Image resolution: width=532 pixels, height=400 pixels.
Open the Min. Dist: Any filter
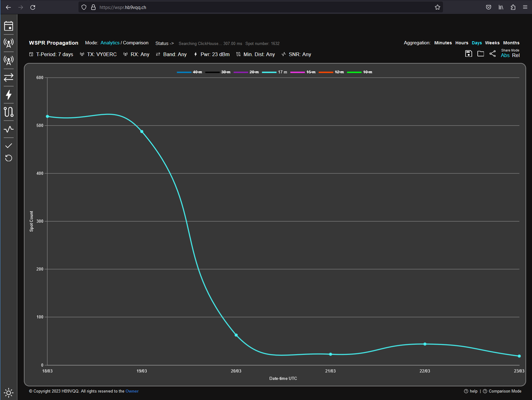(x=255, y=54)
